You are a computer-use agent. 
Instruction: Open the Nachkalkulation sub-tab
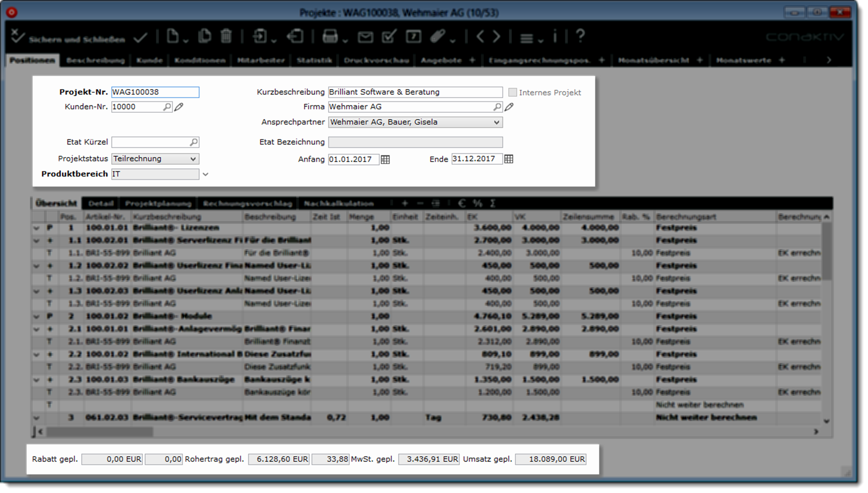tap(338, 204)
